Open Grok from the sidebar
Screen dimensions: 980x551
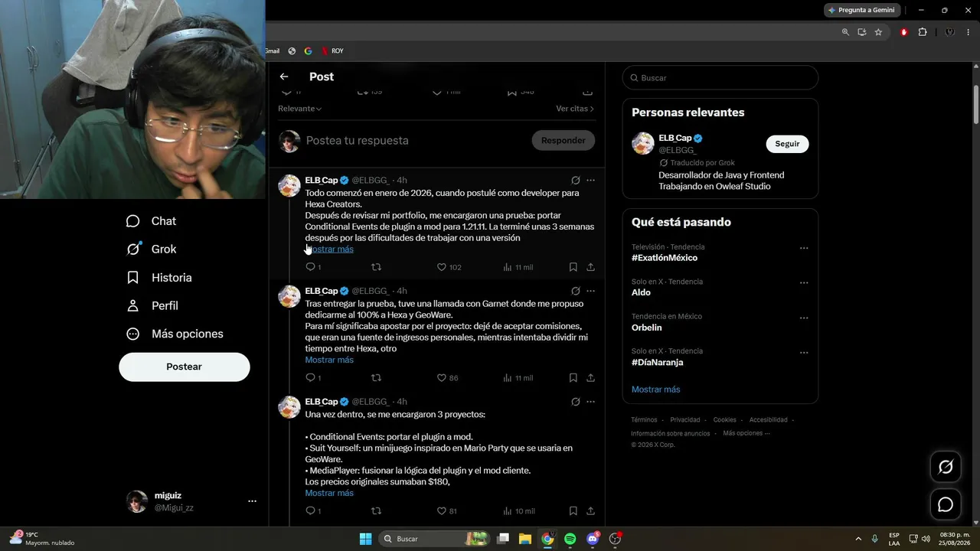pyautogui.click(x=152, y=249)
